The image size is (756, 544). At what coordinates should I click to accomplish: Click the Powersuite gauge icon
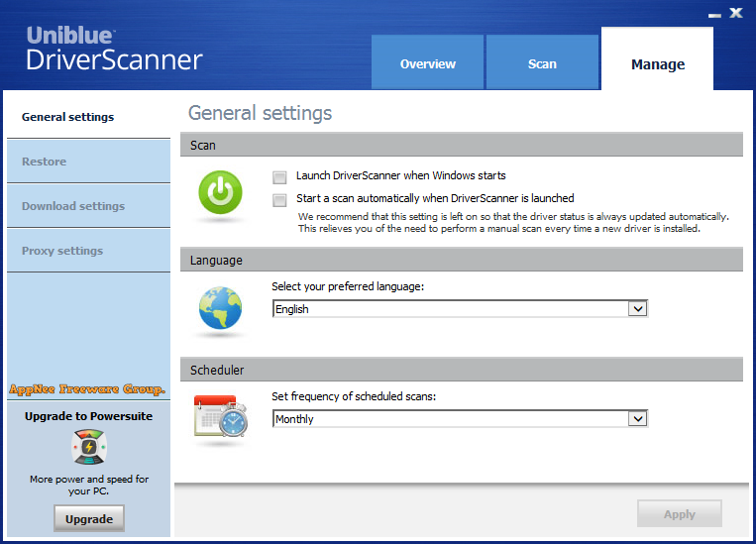point(89,448)
